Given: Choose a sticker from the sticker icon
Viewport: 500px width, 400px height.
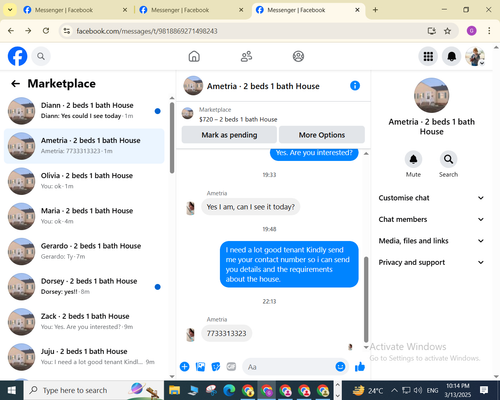Looking at the screenshot, I should pos(216,367).
